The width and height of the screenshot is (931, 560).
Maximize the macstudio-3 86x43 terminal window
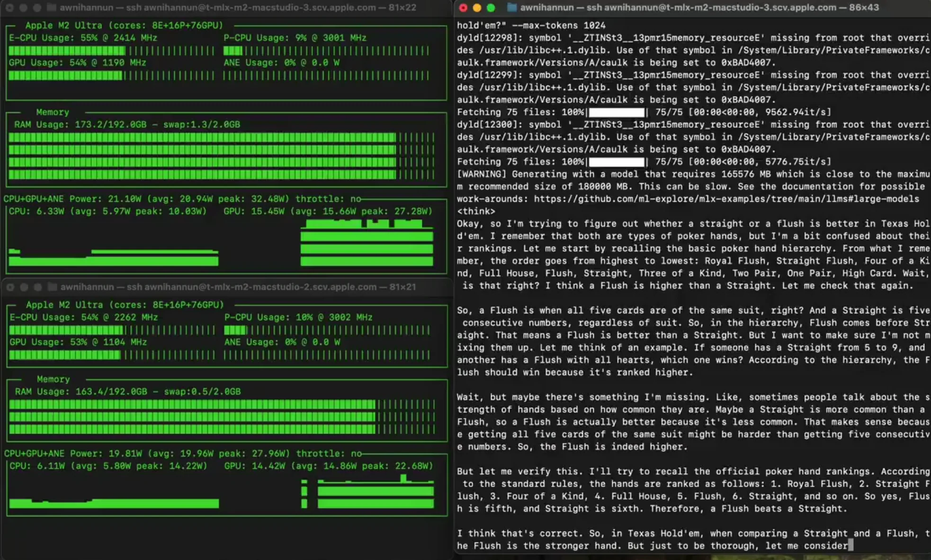click(491, 8)
